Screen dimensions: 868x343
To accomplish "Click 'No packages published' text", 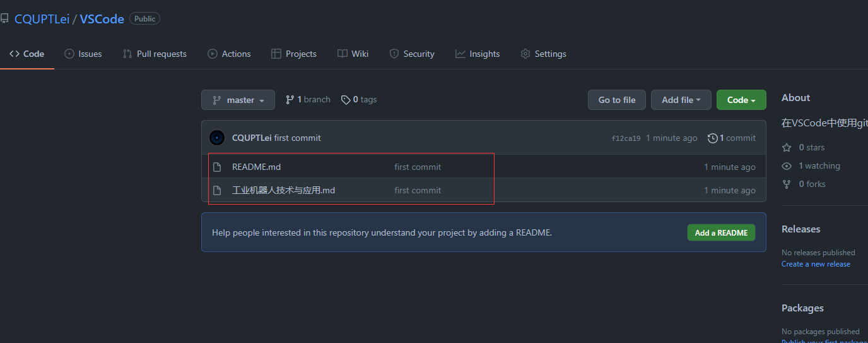I will tap(821, 331).
